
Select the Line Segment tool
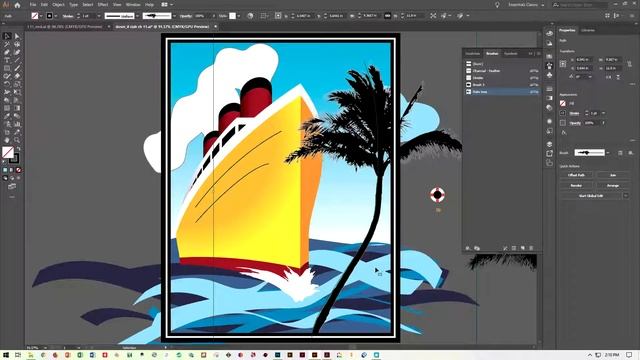(17, 60)
